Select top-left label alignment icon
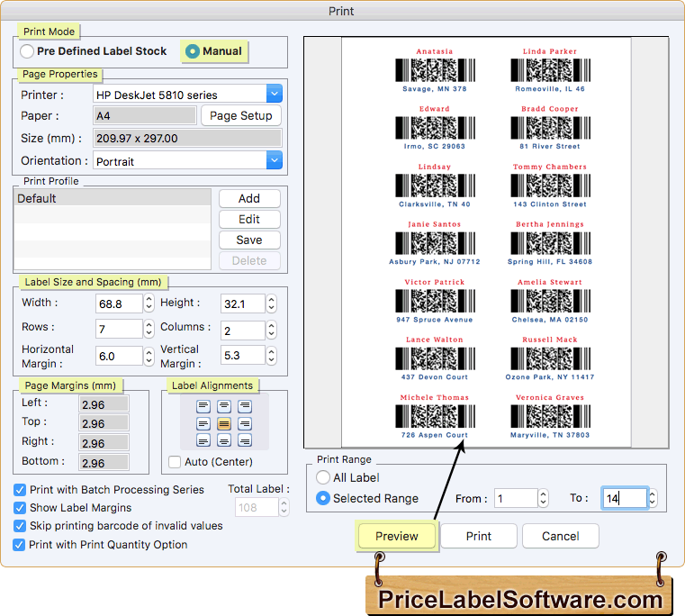 [203, 406]
